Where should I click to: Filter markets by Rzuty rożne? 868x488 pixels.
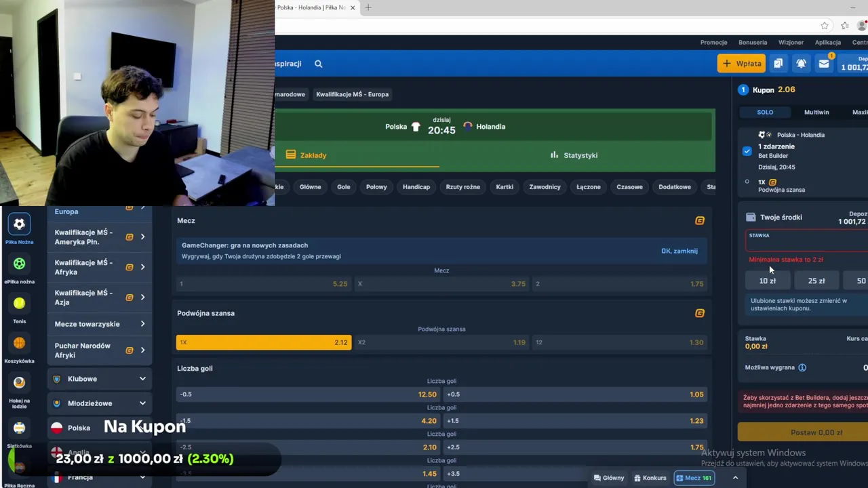coord(463,187)
